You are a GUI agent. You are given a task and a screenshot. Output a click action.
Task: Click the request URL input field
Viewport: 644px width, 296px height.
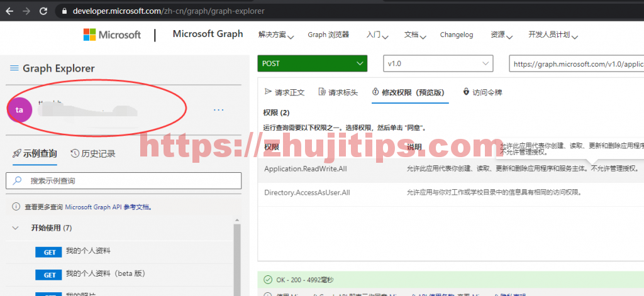tap(576, 63)
